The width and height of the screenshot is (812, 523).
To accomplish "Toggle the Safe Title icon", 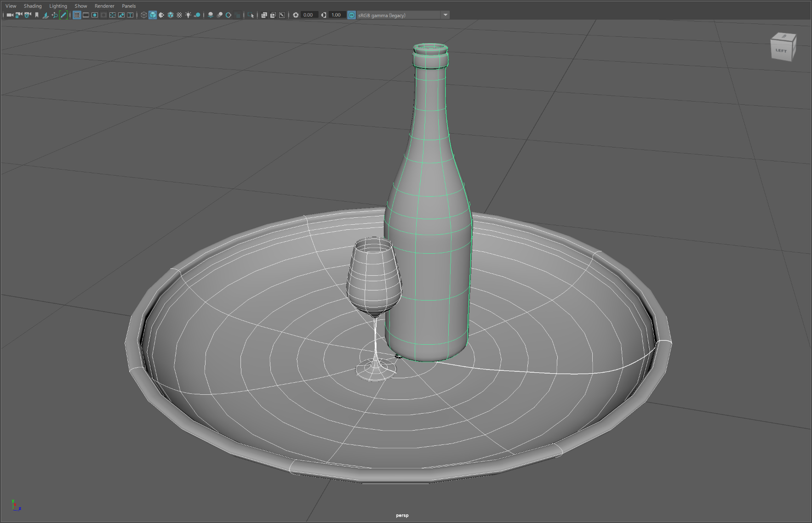I will pos(131,15).
